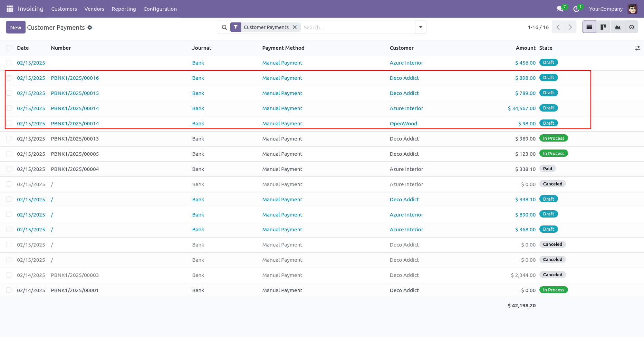The height and width of the screenshot is (337, 644).
Task: Click the funnel filter icon in the search facet
Action: pos(236,27)
